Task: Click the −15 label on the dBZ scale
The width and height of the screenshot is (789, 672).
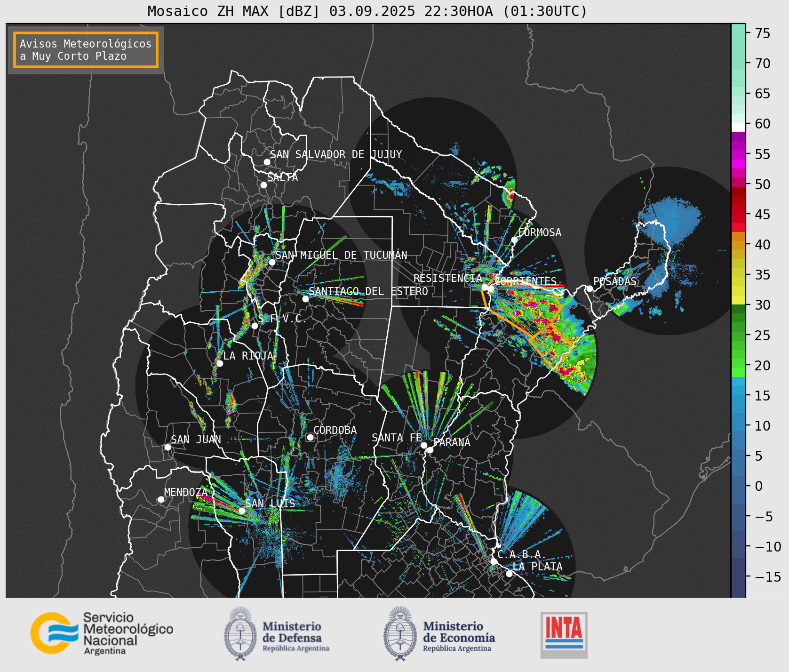Action: (x=768, y=576)
